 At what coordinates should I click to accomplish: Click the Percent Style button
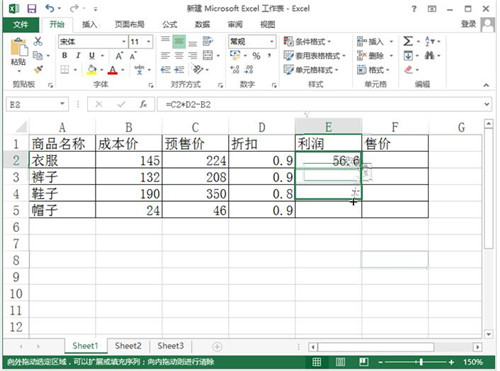256,56
